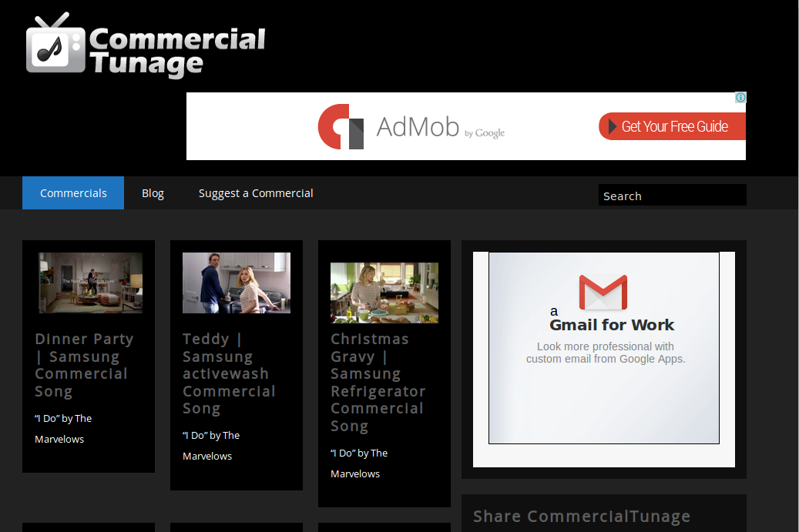Image resolution: width=799 pixels, height=532 pixels.
Task: Click the Commercial Tunage site title text
Action: point(177,52)
